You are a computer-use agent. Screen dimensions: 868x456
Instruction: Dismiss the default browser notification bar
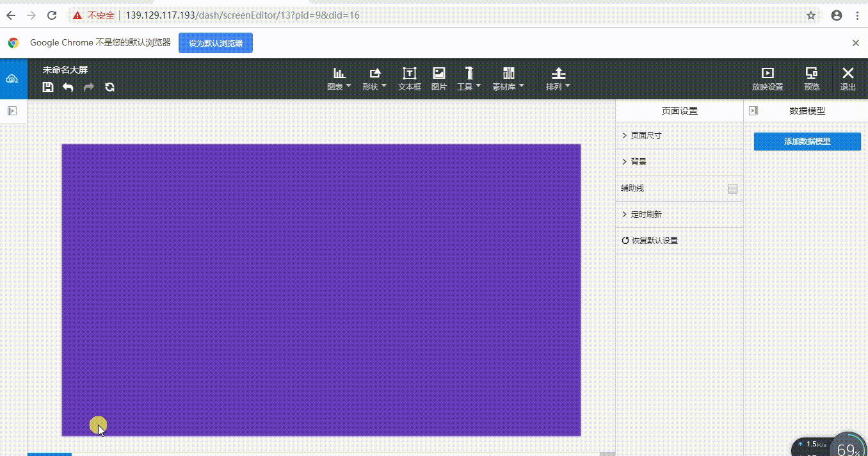(x=855, y=43)
